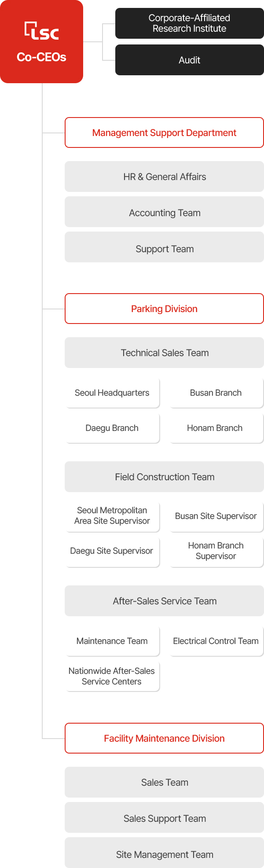Open After-Sales Service Team
The width and height of the screenshot is (264, 868).
point(164,601)
